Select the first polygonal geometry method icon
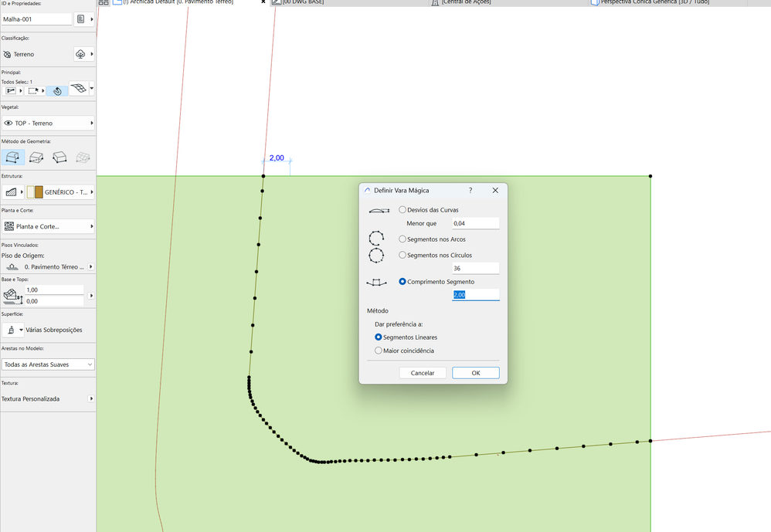Viewport: 771px width, 532px height. [13, 158]
